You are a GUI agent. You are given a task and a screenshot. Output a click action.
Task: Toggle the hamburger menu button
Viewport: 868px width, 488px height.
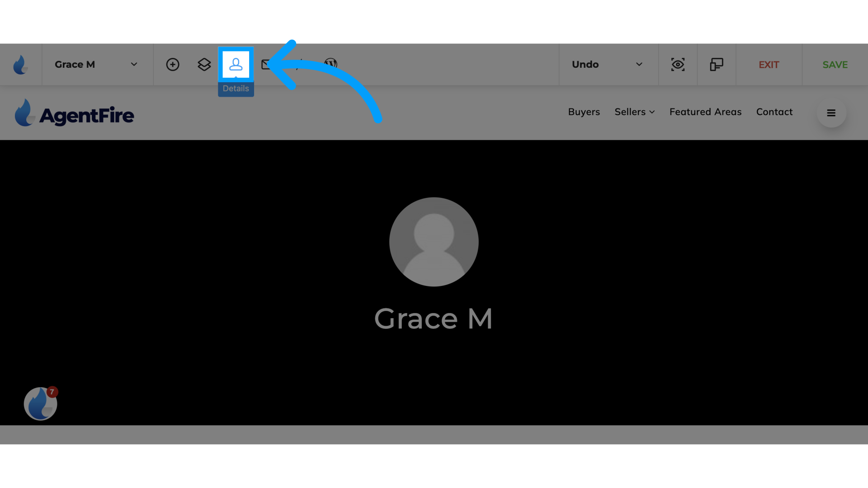click(x=832, y=113)
